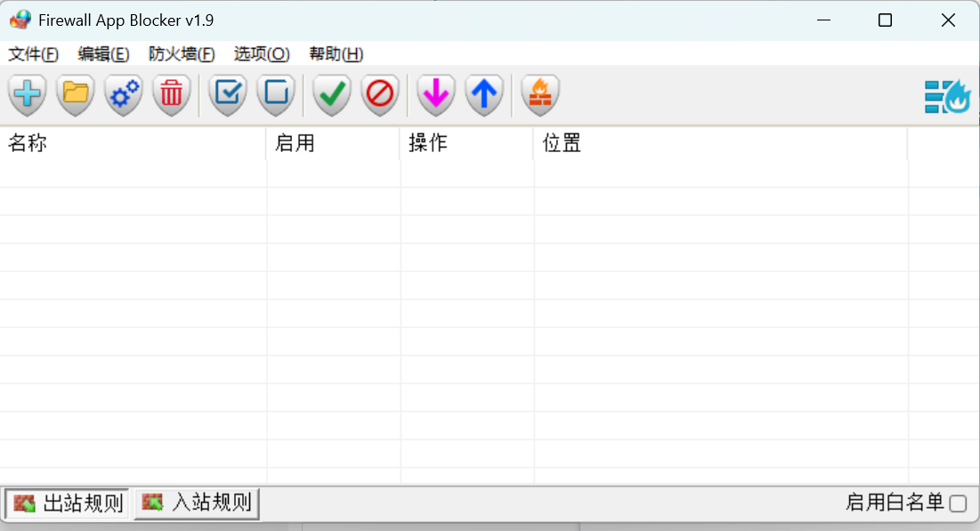This screenshot has width=980, height=531.
Task: Select the check-all rules icon
Action: [x=227, y=94]
